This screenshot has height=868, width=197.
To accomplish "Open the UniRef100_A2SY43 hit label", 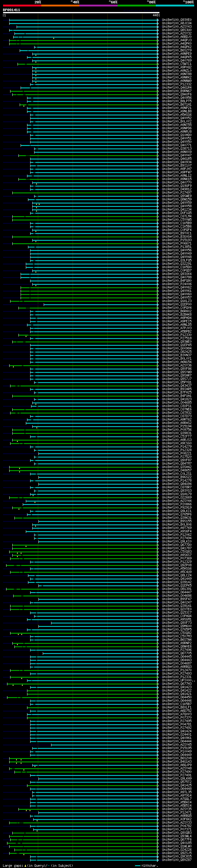I will [x=177, y=27].
